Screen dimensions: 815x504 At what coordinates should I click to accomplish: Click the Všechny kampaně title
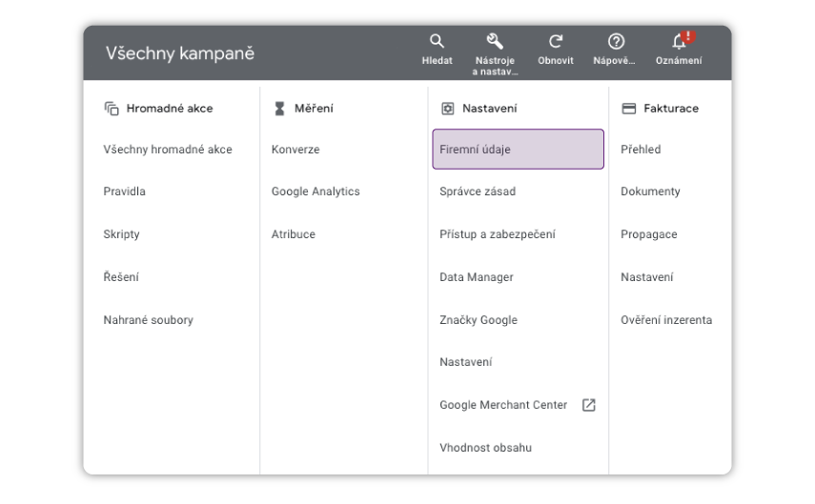tap(180, 53)
